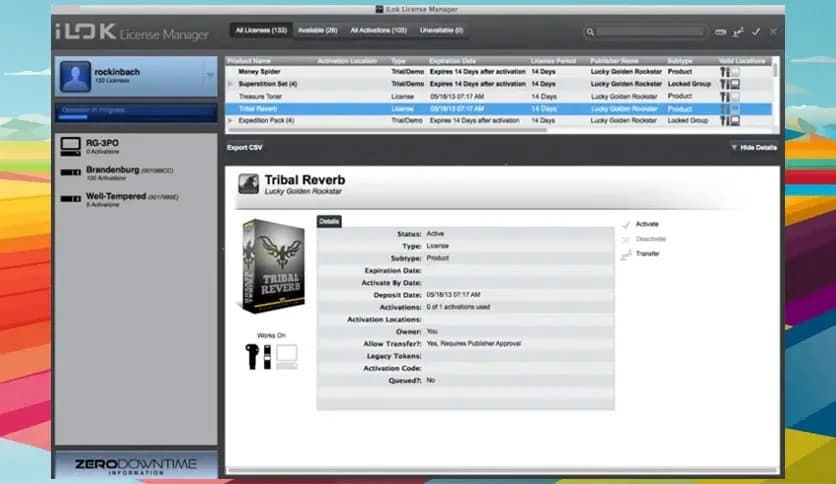Click the Operation in Progress bar
The height and width of the screenshot is (484, 836).
coord(136,113)
